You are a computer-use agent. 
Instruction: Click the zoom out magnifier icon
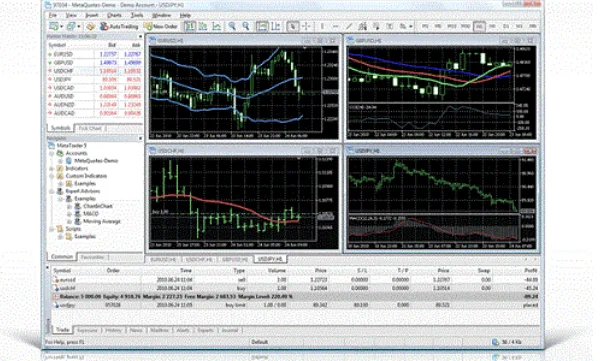[246, 26]
